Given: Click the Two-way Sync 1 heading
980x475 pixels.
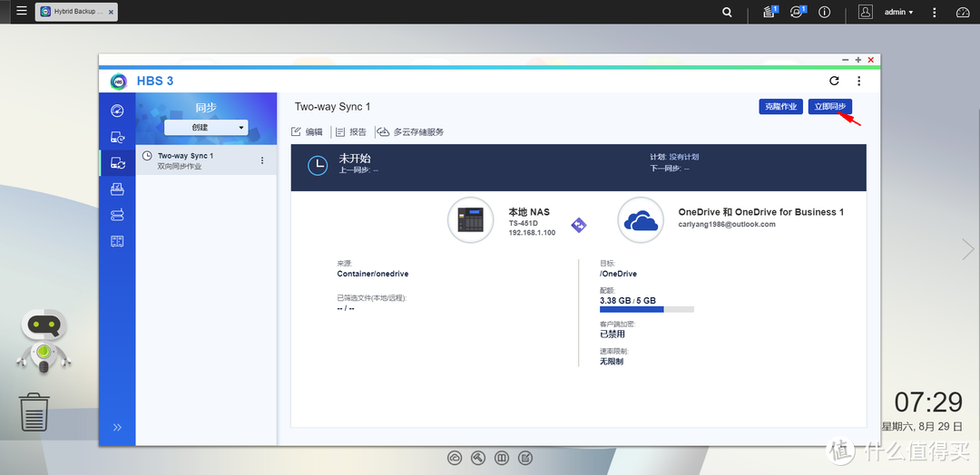Looking at the screenshot, I should point(332,107).
